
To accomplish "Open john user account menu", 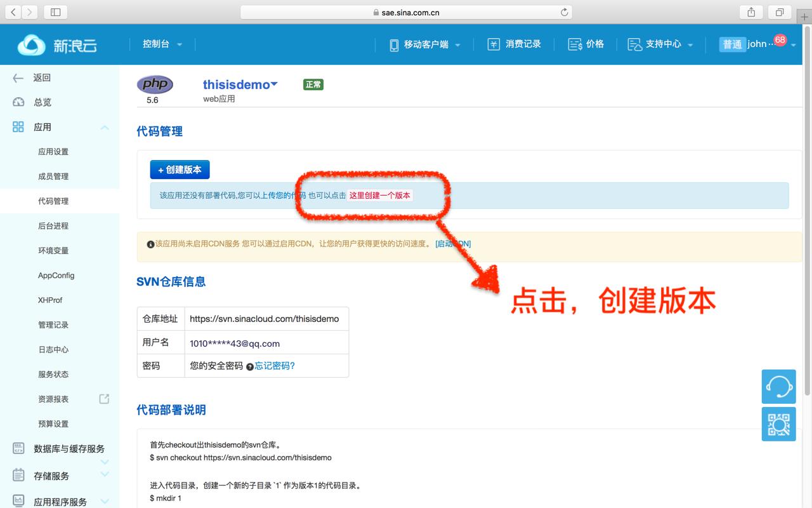I will pyautogui.click(x=758, y=44).
